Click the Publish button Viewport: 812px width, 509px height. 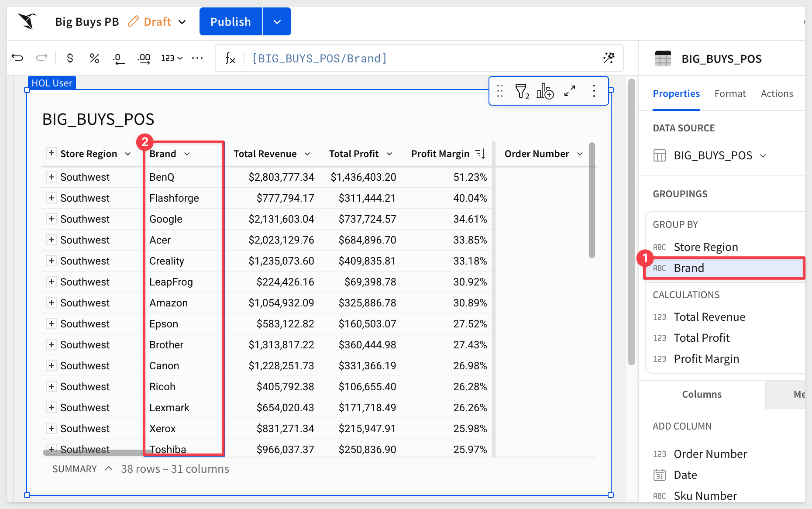pyautogui.click(x=231, y=21)
